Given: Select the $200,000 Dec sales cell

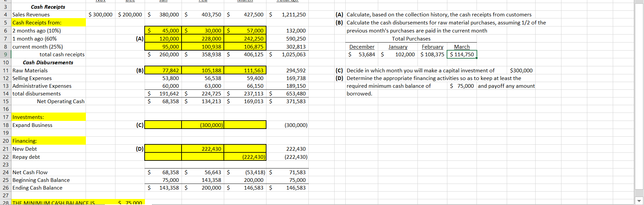Looking at the screenshot, I should click(130, 14).
